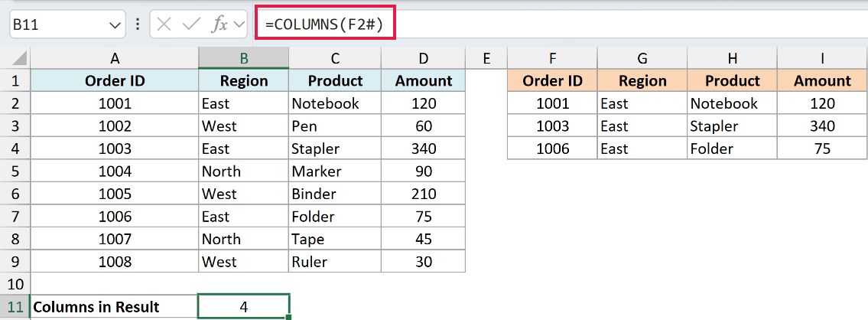Select column D header
The height and width of the screenshot is (320, 868).
coord(424,58)
